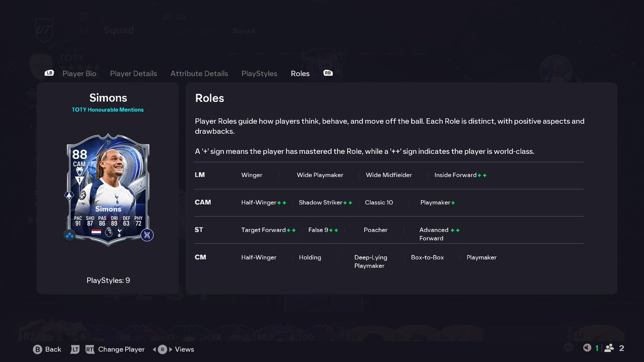Click the PlayStyle icon under CAM

click(79, 171)
